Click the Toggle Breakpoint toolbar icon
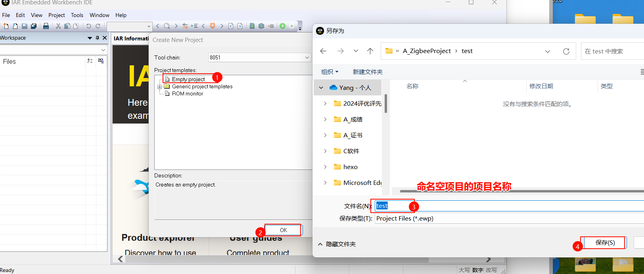The image size is (644, 274). 271,26
